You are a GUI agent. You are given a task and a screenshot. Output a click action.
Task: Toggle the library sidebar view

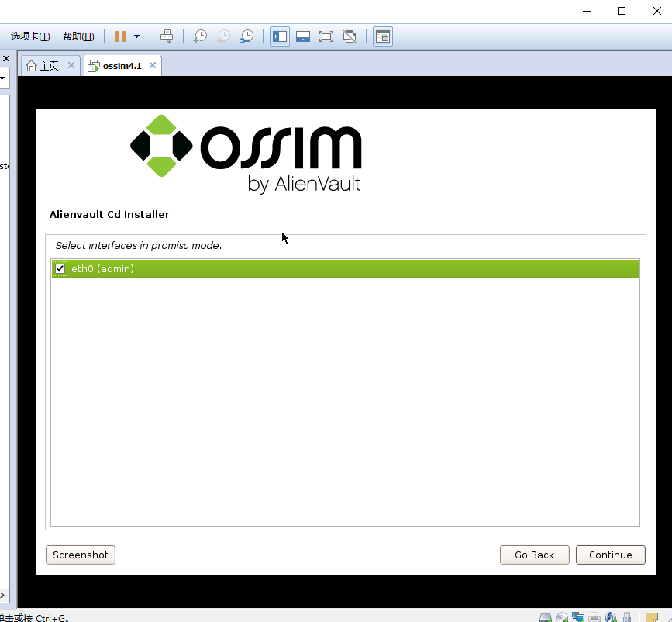[x=280, y=36]
